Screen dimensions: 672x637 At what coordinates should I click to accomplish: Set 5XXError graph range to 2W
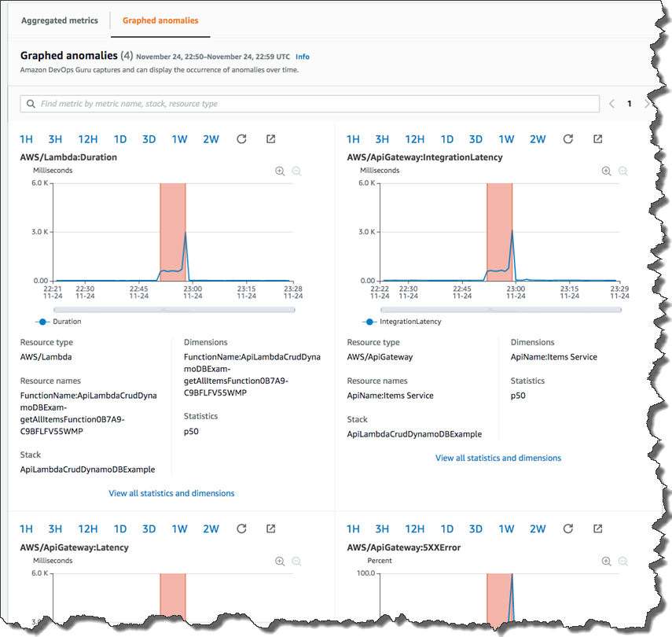coord(538,529)
